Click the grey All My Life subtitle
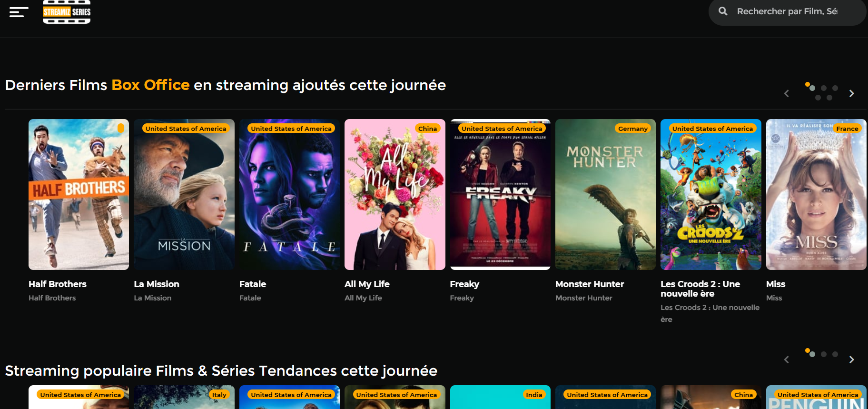The height and width of the screenshot is (409, 868). pyautogui.click(x=363, y=298)
